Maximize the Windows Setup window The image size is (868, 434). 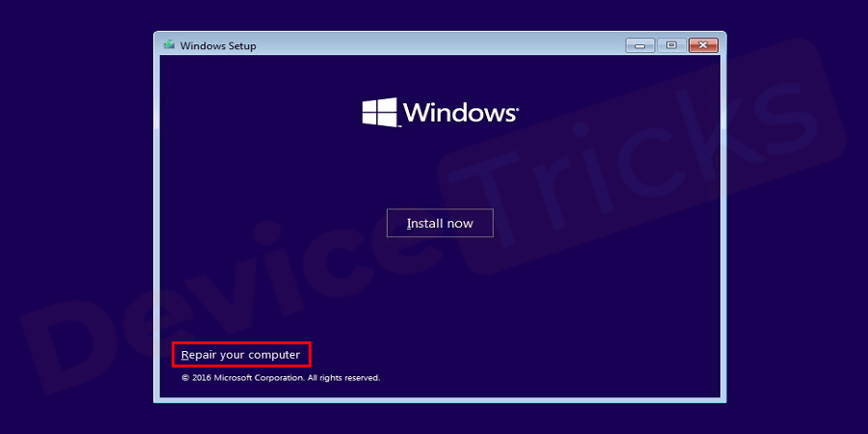point(671,45)
